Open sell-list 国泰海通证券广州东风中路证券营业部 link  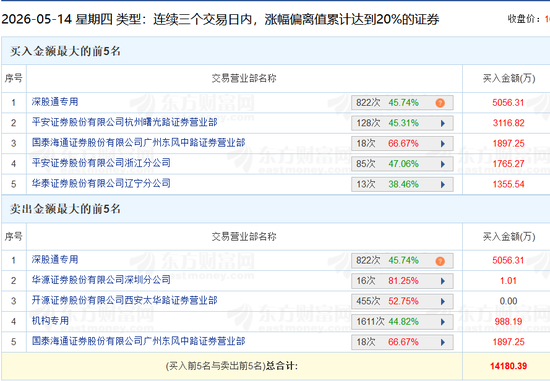click(139, 341)
